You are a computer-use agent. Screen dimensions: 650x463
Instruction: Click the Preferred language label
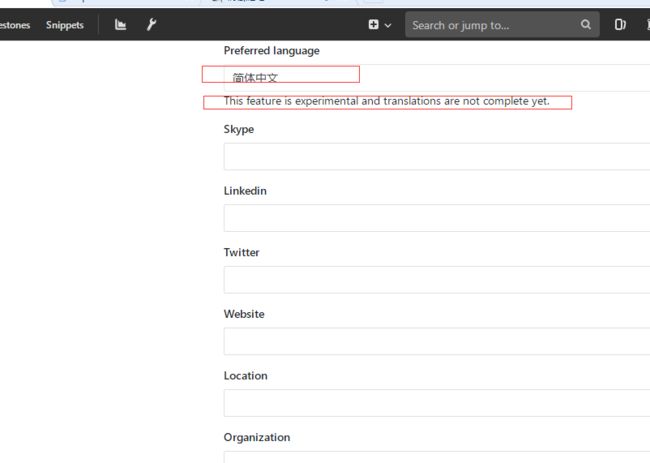point(272,51)
